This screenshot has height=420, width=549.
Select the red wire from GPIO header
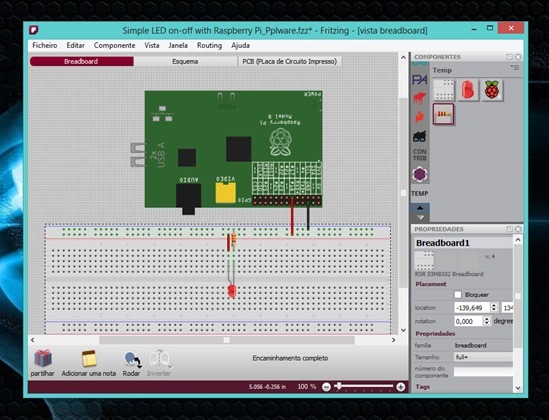point(292,217)
